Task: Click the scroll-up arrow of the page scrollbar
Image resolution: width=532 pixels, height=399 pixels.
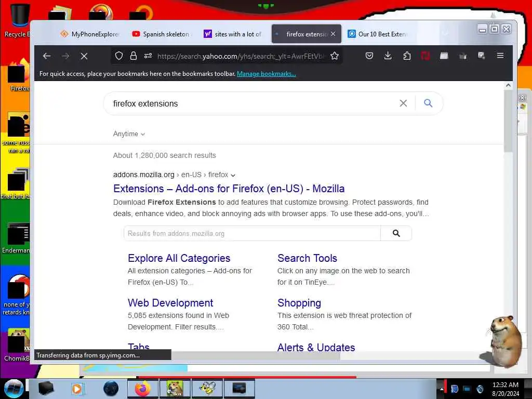Action: [508, 86]
